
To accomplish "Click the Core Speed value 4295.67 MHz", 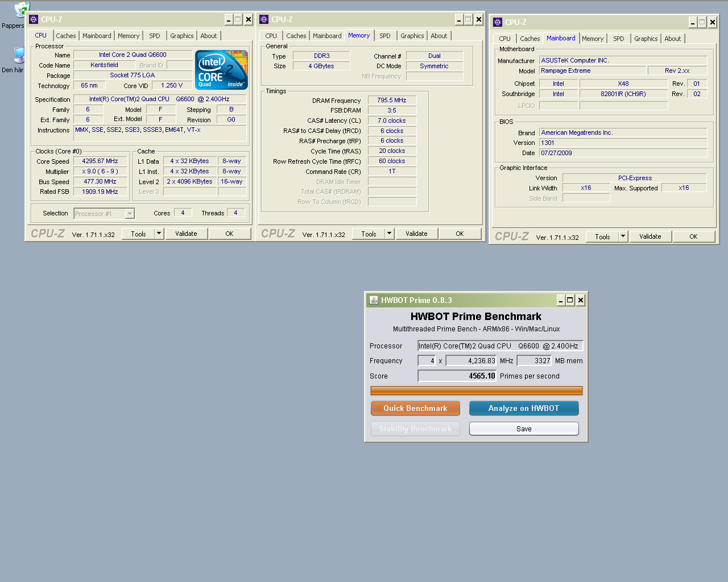I will 100,161.
